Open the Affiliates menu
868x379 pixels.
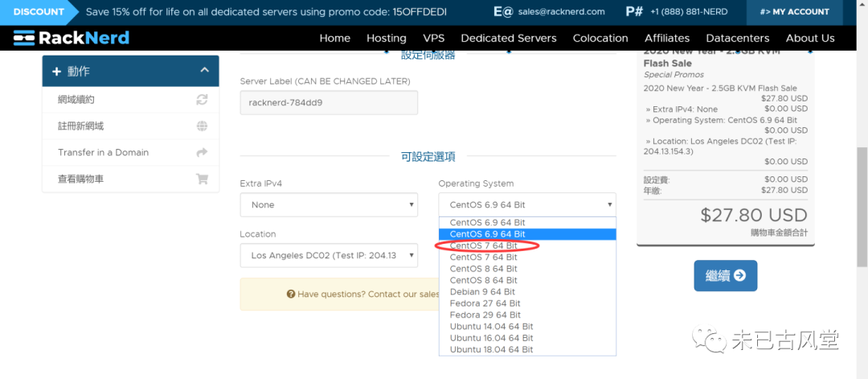(x=667, y=39)
